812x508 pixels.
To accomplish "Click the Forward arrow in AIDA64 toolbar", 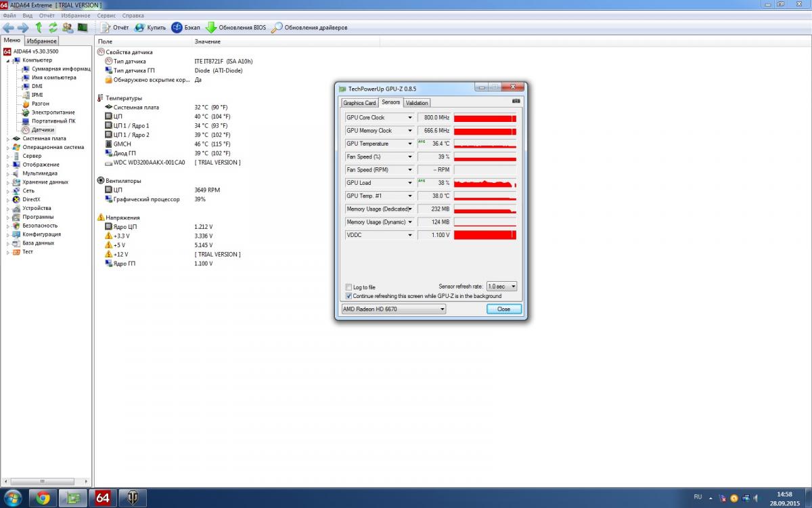I will click(x=23, y=28).
